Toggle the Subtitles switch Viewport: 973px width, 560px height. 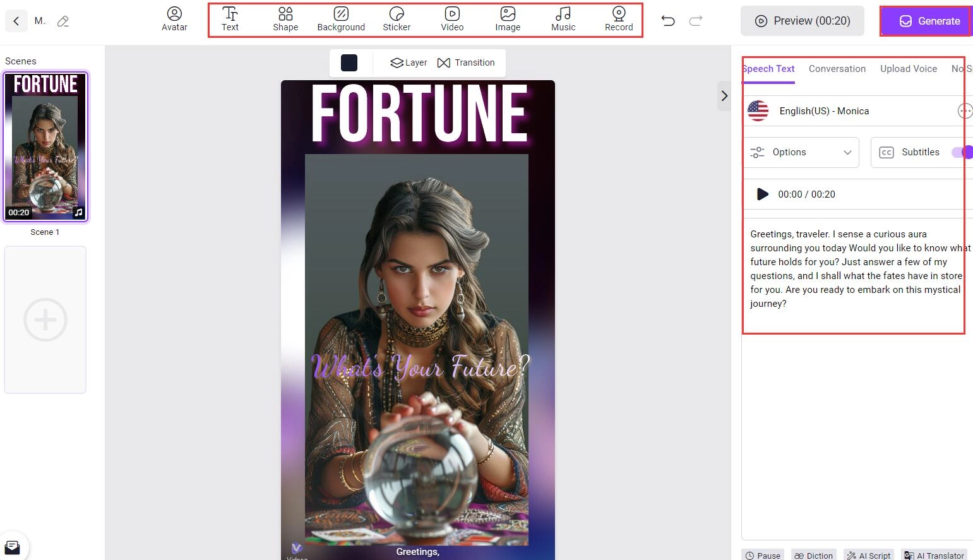[x=962, y=152]
